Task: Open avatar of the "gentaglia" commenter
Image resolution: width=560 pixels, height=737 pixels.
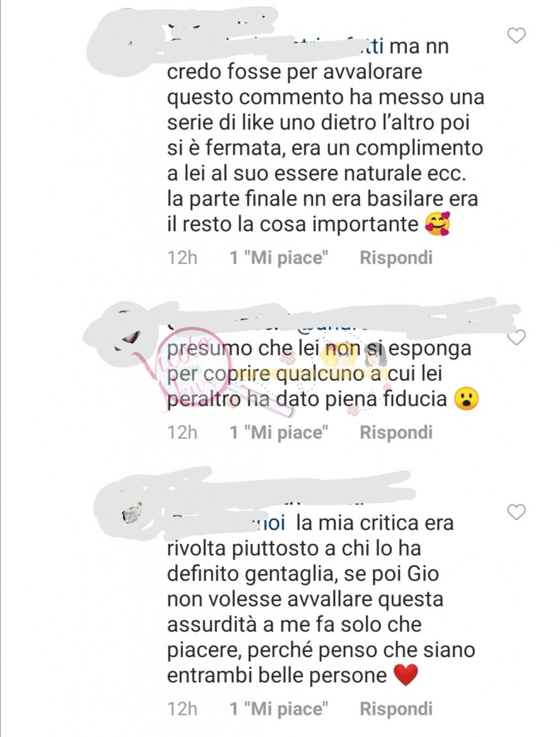Action: click(x=132, y=512)
